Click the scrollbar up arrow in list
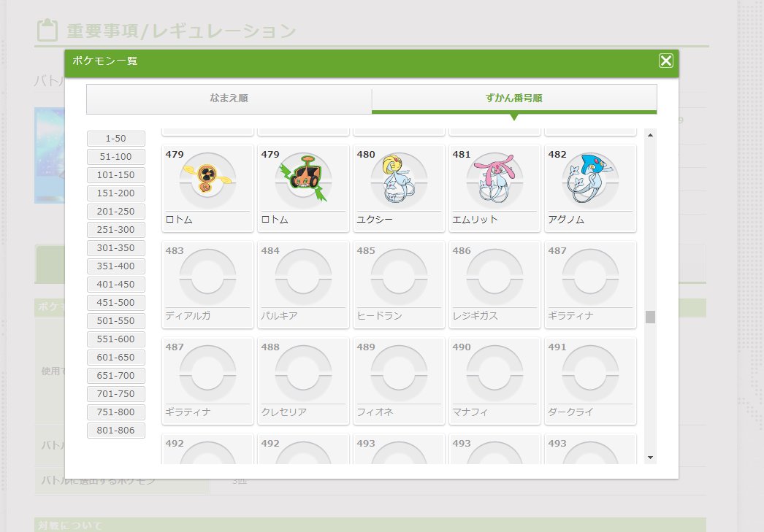This screenshot has height=532, width=764. [650, 135]
